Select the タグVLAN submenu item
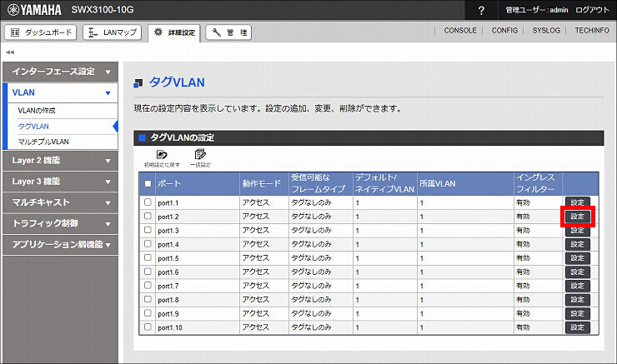The width and height of the screenshot is (617, 364). tap(33, 126)
